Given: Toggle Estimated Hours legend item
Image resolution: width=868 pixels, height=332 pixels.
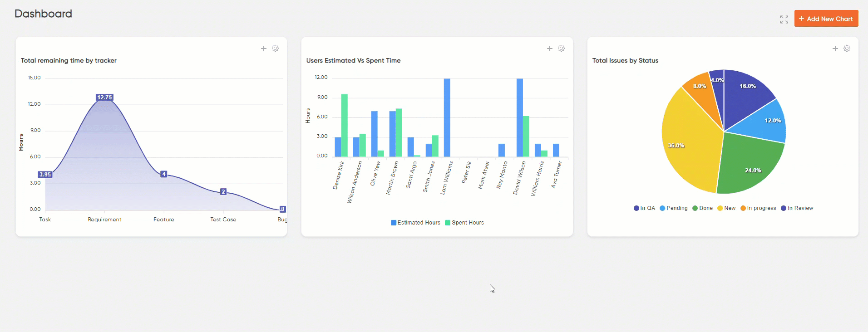Looking at the screenshot, I should click(x=415, y=223).
